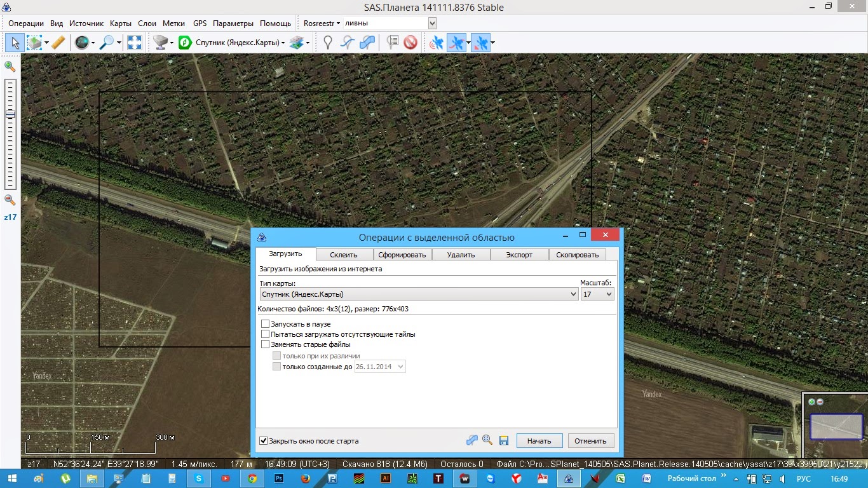This screenshot has height=488, width=868.
Task: Zoom out using left panel magnifier minus
Action: 10,200
